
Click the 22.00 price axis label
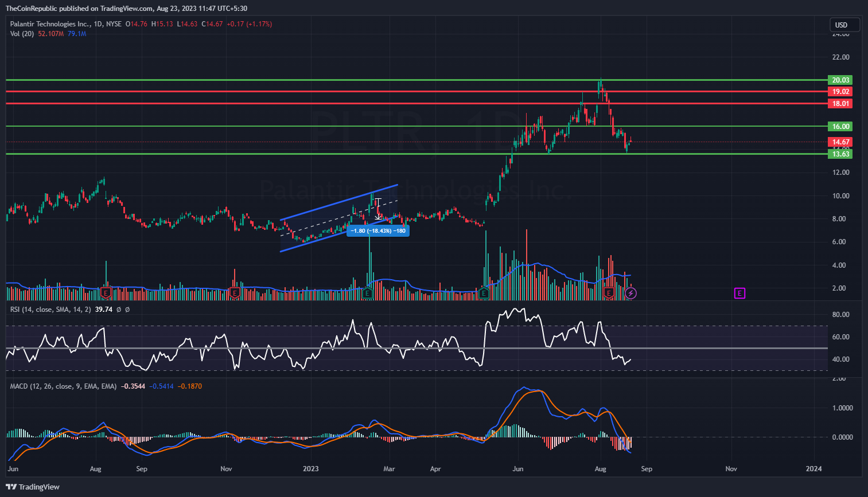(x=840, y=57)
